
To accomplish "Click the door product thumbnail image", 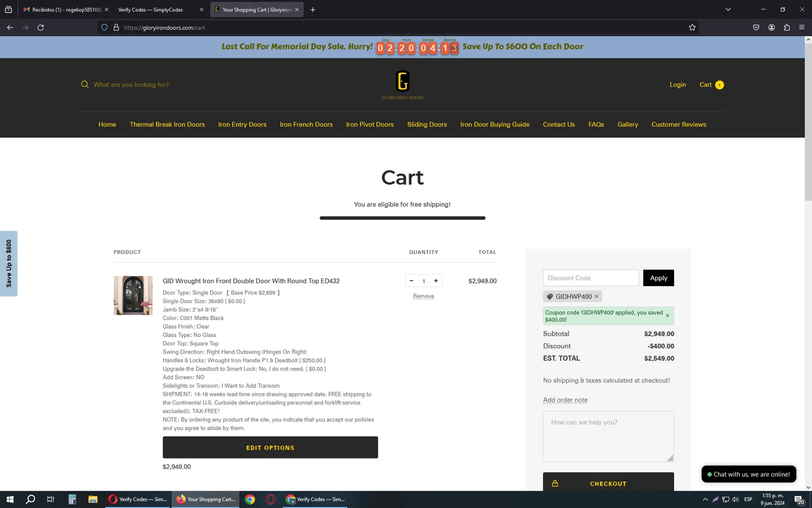I will (x=133, y=295).
